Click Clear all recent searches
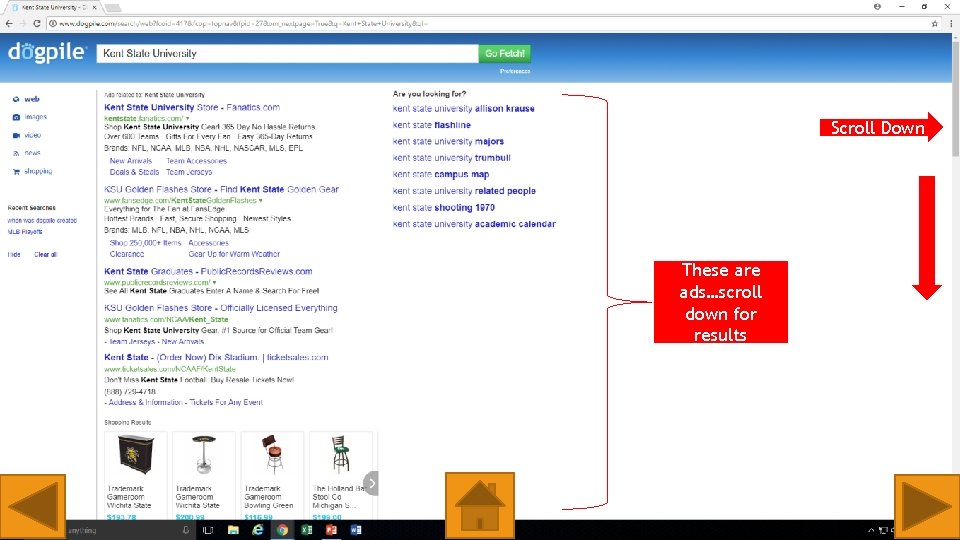The image size is (960, 540). click(45, 255)
